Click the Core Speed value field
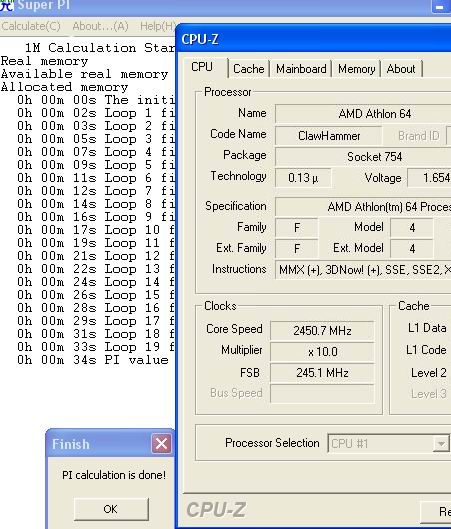451x529 pixels. click(x=322, y=330)
